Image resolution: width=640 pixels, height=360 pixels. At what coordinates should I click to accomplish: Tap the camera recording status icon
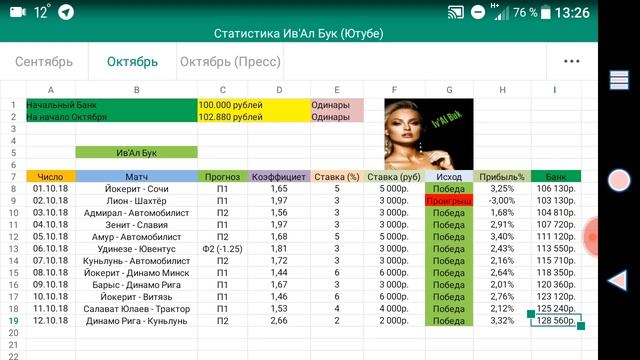tap(18, 12)
